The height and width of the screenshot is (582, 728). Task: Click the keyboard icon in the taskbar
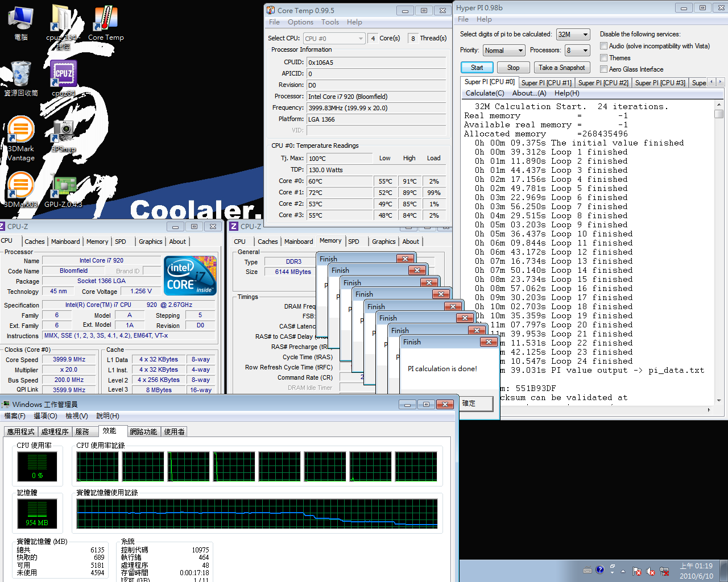[588, 570]
